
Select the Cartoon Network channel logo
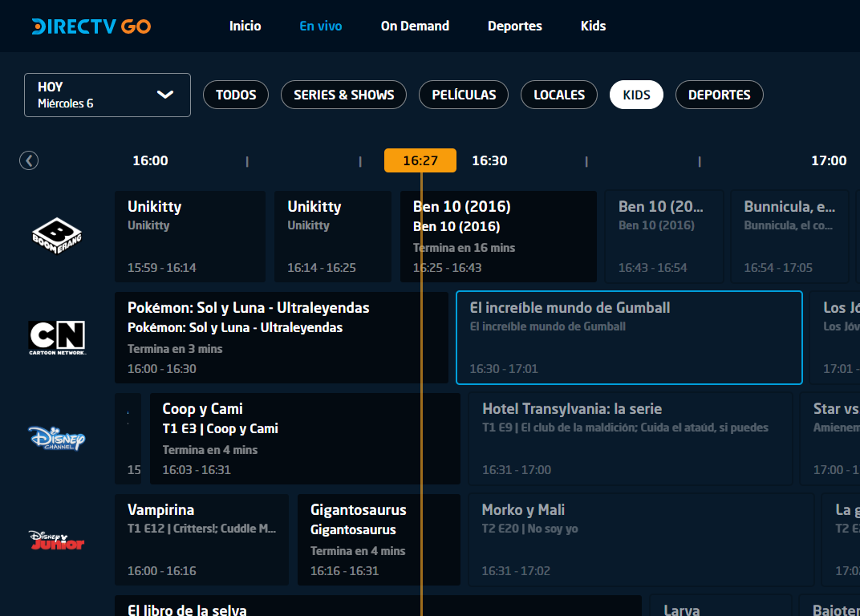tap(57, 338)
